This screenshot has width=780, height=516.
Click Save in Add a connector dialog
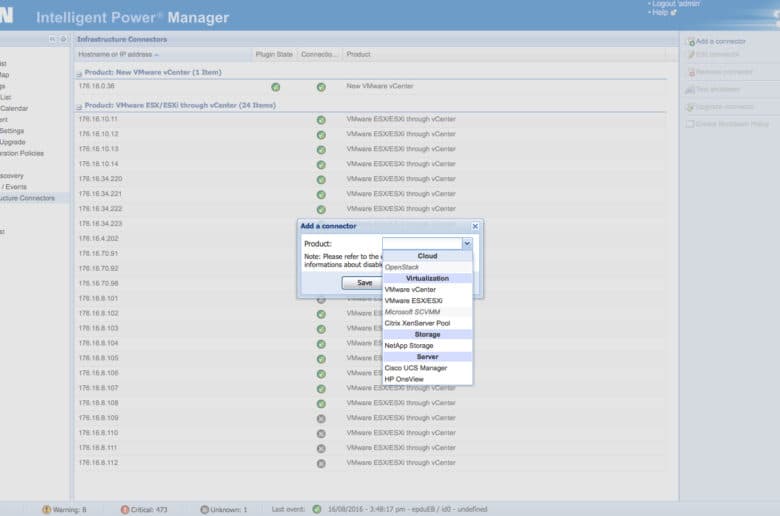pos(364,283)
